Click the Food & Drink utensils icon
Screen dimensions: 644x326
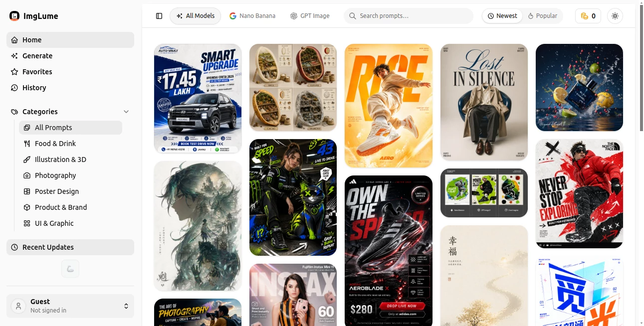click(27, 144)
